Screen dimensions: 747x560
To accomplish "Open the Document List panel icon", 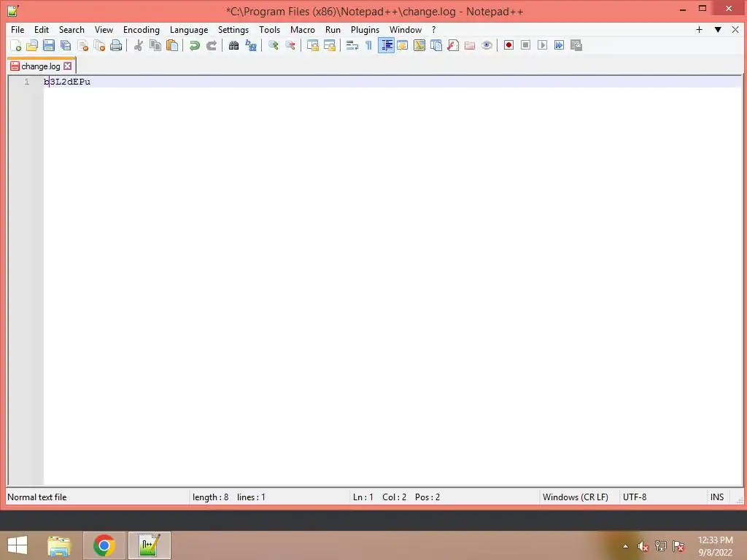I will point(436,45).
